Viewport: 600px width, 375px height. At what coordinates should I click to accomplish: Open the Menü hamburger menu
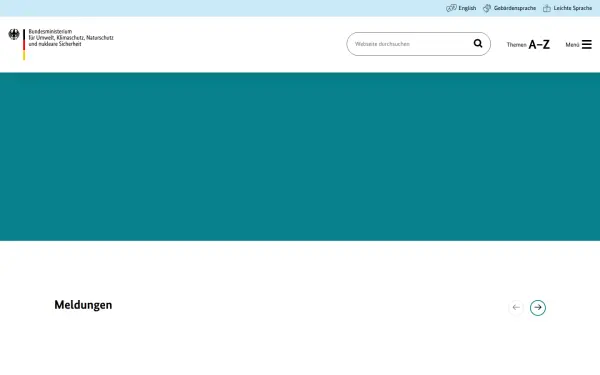coord(579,45)
